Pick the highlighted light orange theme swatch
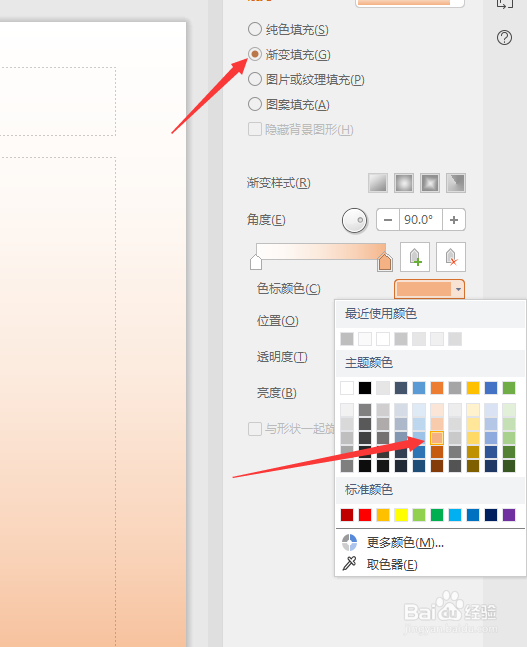The image size is (527, 647). [437, 438]
